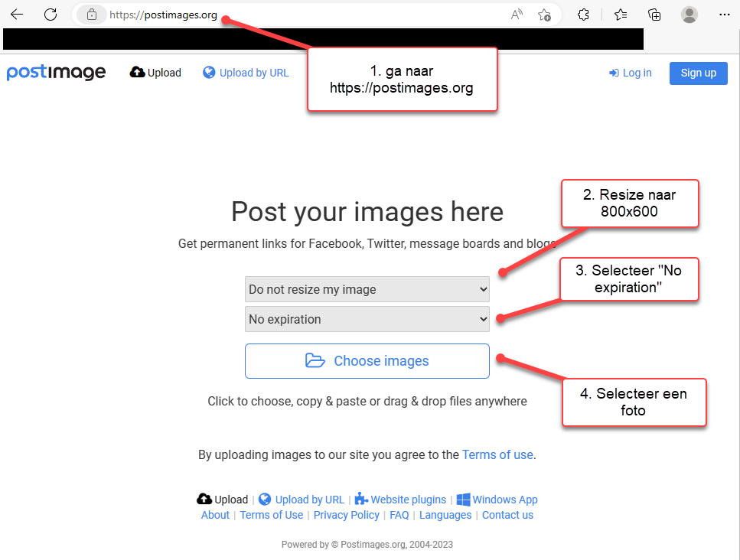740x560 pixels.
Task: Open the browser Extensions puzzle icon
Action: pyautogui.click(x=583, y=15)
